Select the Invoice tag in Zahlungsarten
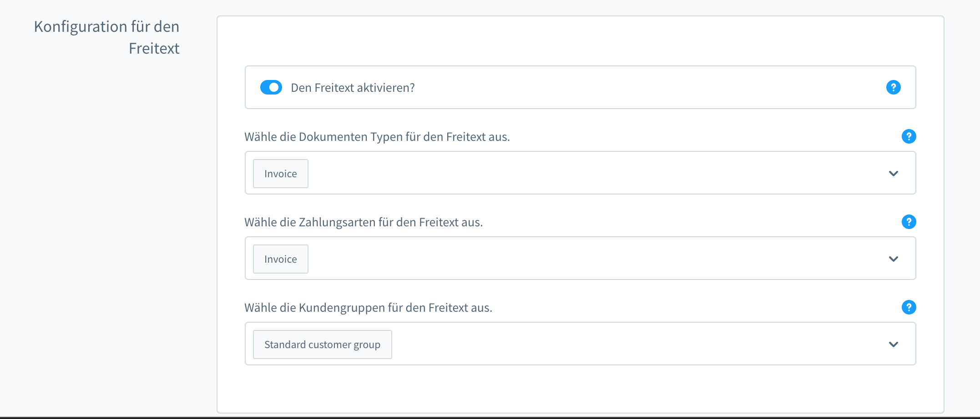 [280, 259]
